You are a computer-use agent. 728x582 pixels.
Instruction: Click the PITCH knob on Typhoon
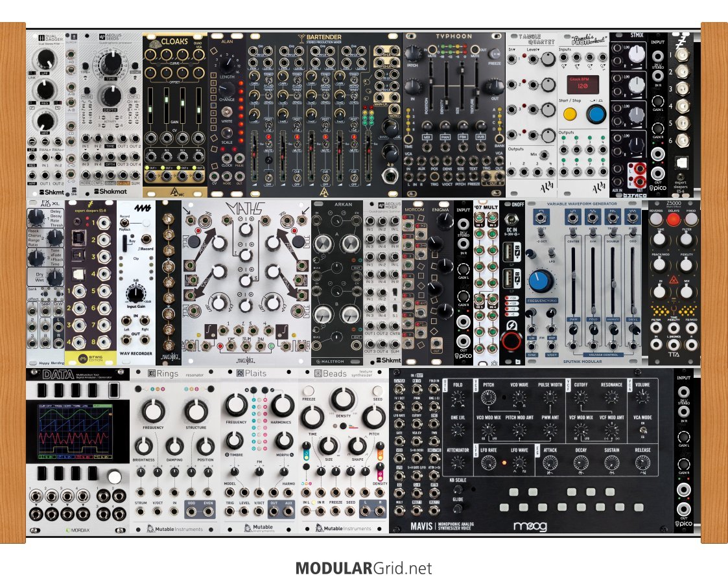click(x=413, y=54)
